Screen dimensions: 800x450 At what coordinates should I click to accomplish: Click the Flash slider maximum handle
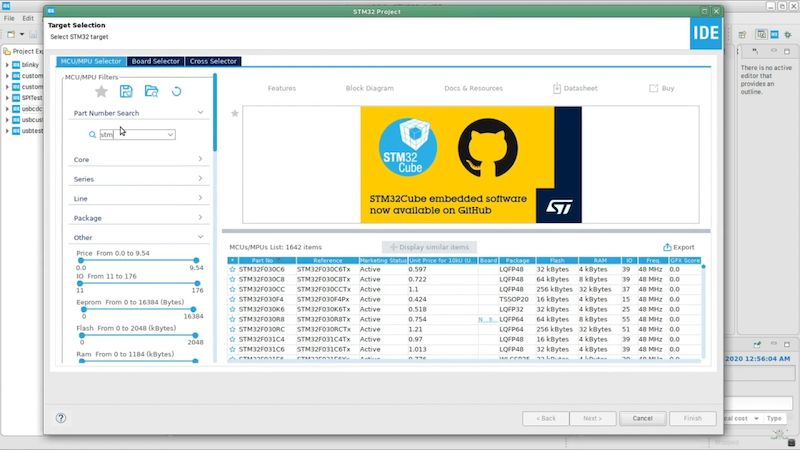point(195,335)
